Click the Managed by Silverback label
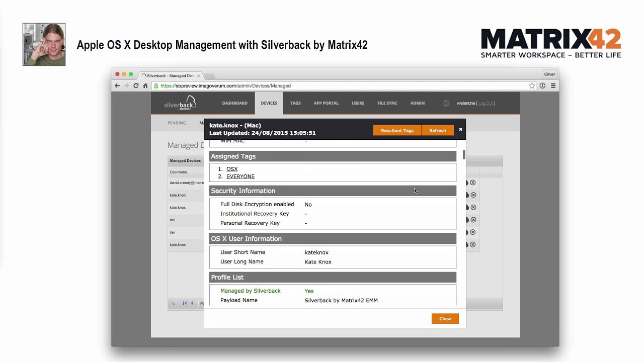 tap(251, 291)
